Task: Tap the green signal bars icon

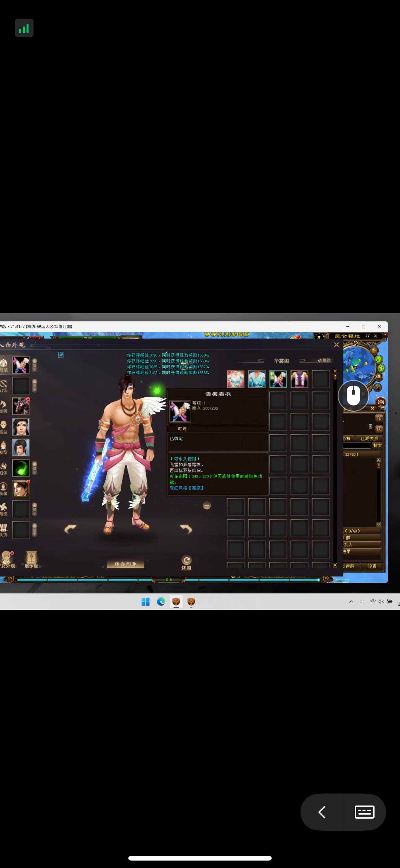Action: 24,28
